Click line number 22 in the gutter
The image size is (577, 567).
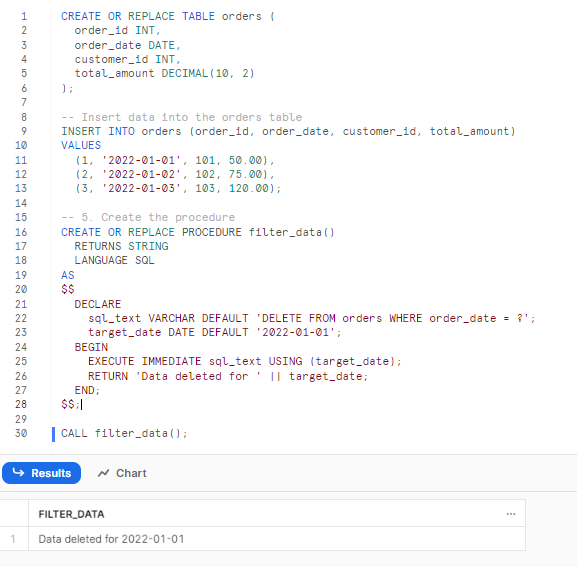tap(21, 318)
